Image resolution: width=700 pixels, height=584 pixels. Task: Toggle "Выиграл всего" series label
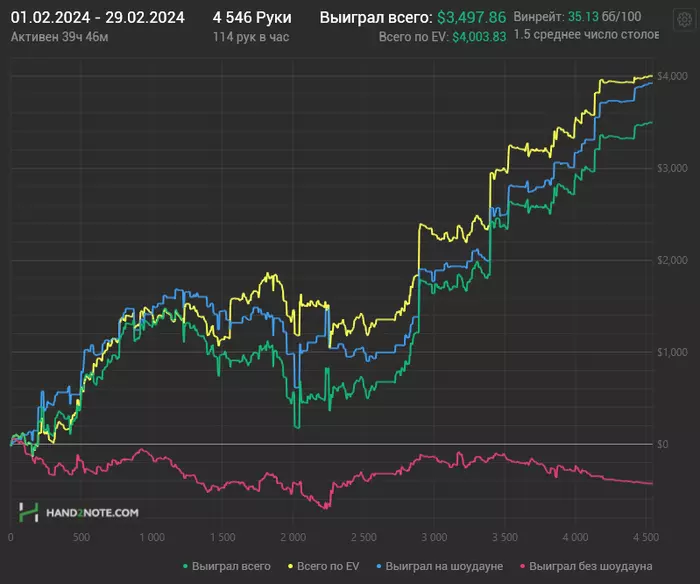[x=231, y=567]
